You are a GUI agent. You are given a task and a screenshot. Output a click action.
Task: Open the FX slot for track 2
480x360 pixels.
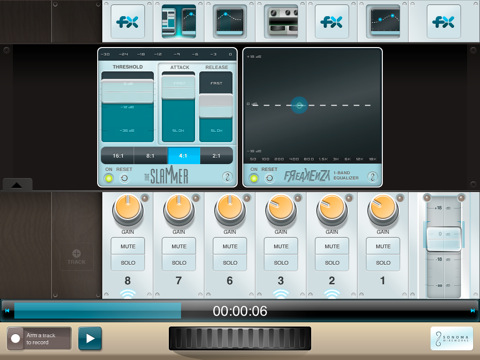pyautogui.click(x=332, y=22)
